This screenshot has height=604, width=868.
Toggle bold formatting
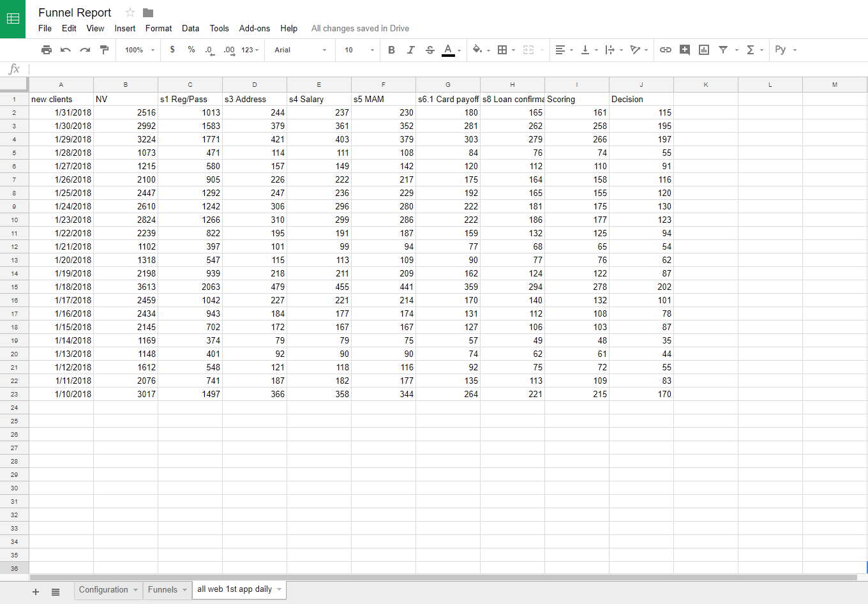tap(391, 50)
